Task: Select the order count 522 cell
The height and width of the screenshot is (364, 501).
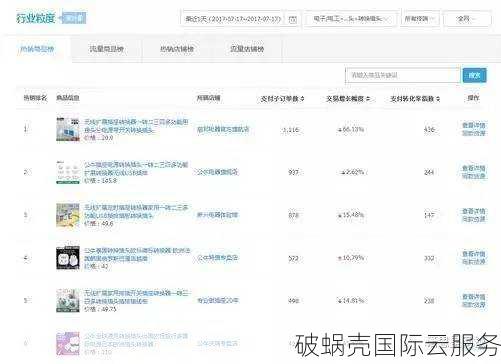Action: (x=293, y=258)
